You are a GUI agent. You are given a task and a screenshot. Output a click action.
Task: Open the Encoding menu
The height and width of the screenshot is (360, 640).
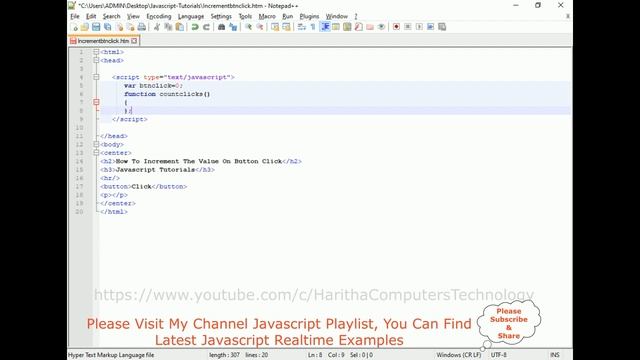(x=159, y=16)
